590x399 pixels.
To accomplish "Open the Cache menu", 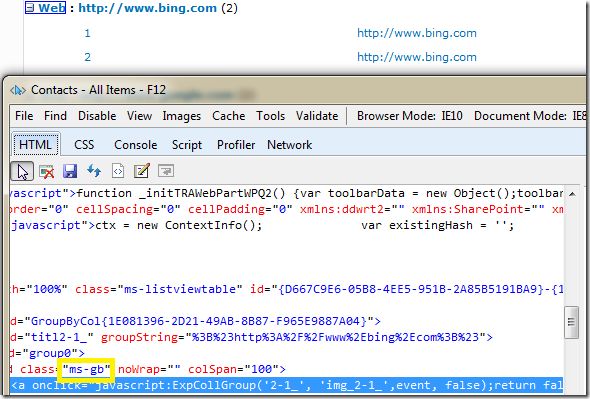I will tap(228, 116).
